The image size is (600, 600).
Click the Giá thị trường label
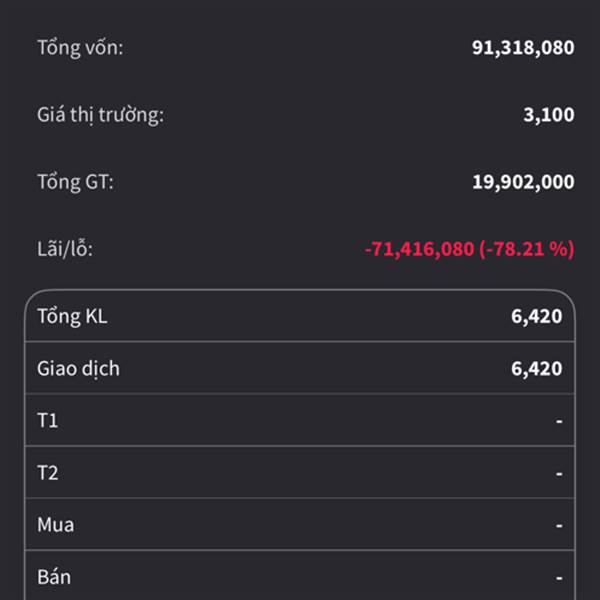click(x=100, y=115)
